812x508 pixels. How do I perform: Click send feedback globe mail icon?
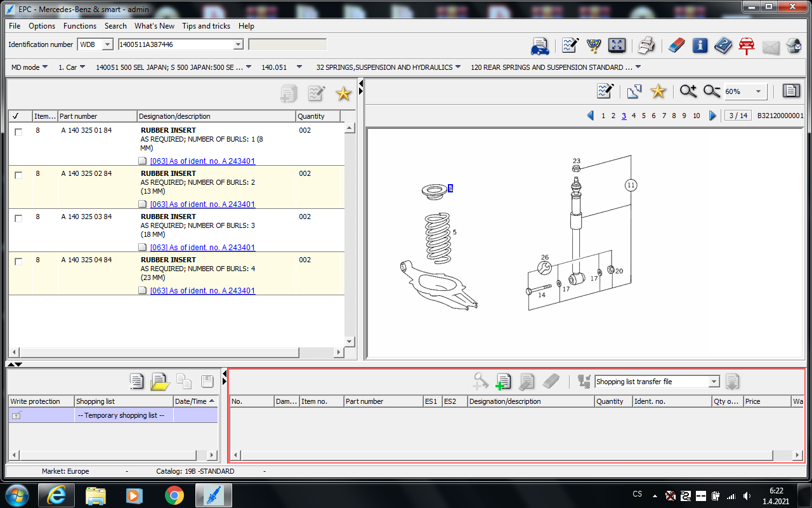tap(794, 46)
